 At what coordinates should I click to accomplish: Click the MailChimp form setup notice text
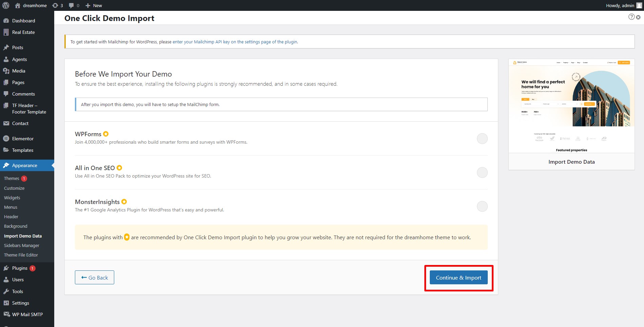[x=150, y=104]
